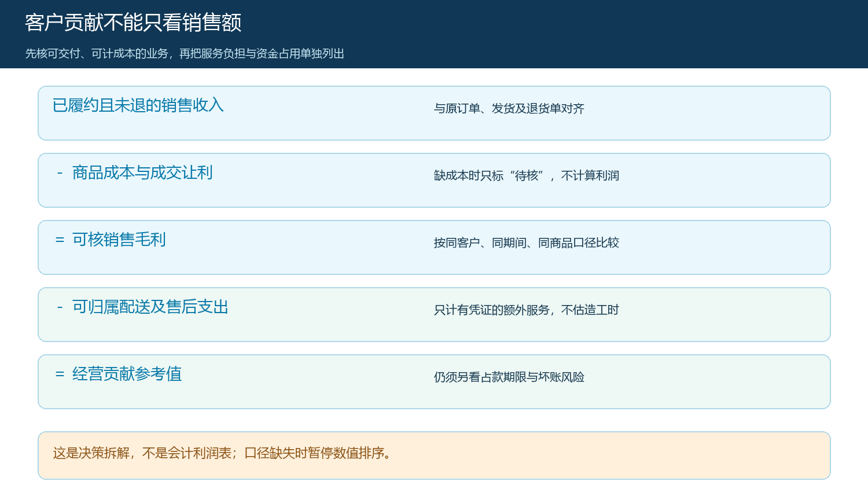Click the equals sign before 可核销售毛利

(x=60, y=240)
